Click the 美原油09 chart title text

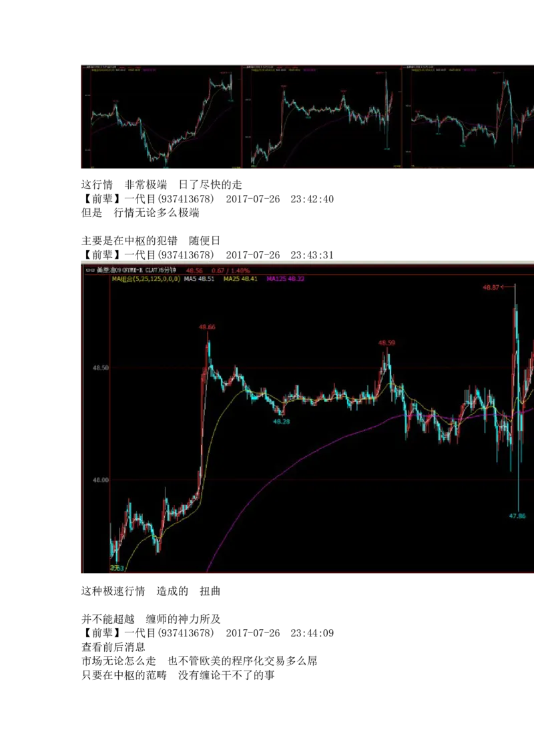point(109,270)
